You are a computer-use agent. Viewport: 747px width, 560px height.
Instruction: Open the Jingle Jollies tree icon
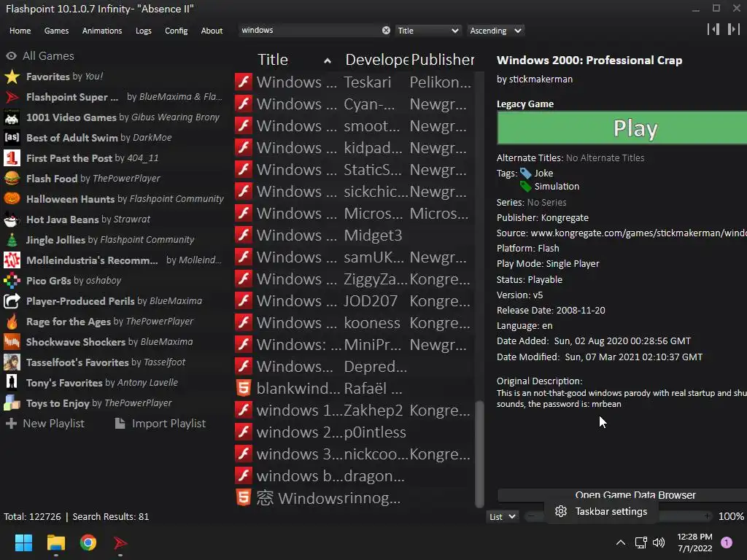click(12, 240)
